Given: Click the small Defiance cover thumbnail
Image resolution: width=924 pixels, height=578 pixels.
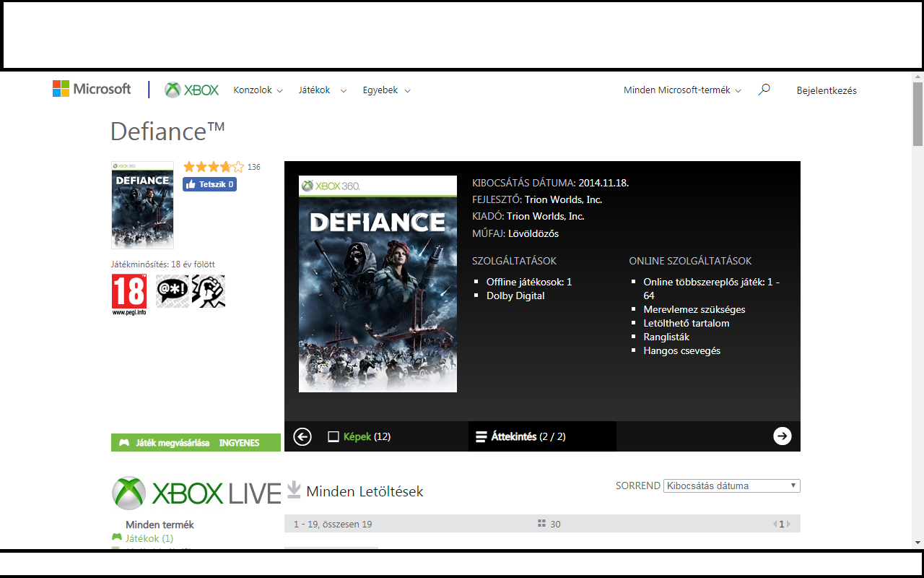Looking at the screenshot, I should pyautogui.click(x=142, y=205).
